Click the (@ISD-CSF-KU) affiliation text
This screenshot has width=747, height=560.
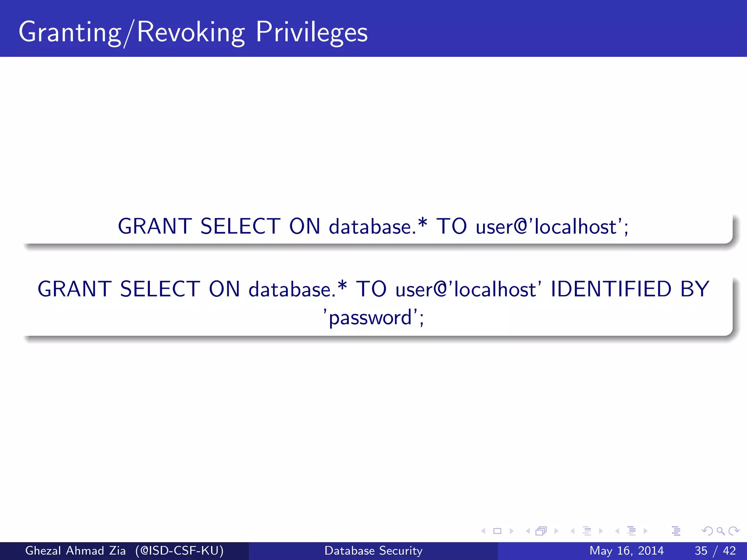point(179,551)
